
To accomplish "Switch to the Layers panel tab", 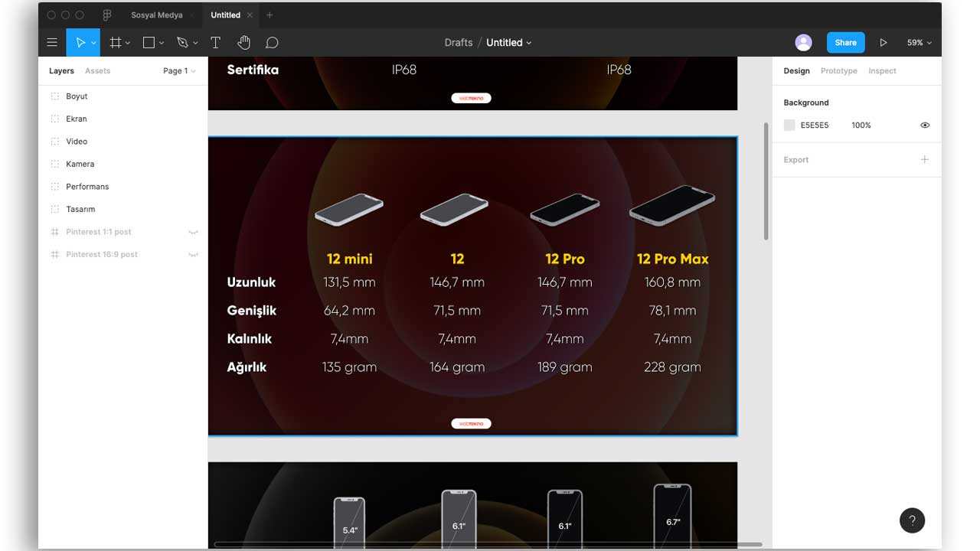I will pyautogui.click(x=61, y=70).
